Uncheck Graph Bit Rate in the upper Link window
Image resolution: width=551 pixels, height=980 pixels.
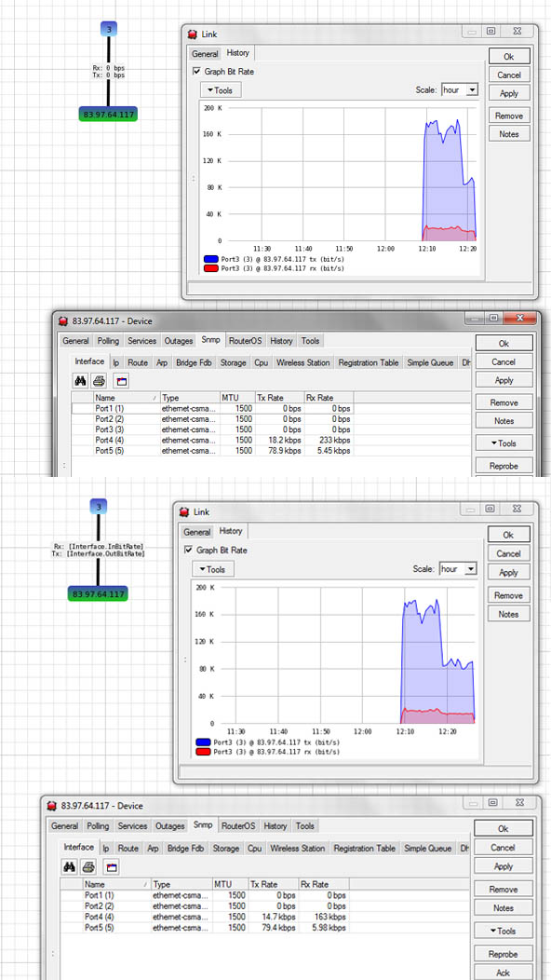(197, 72)
